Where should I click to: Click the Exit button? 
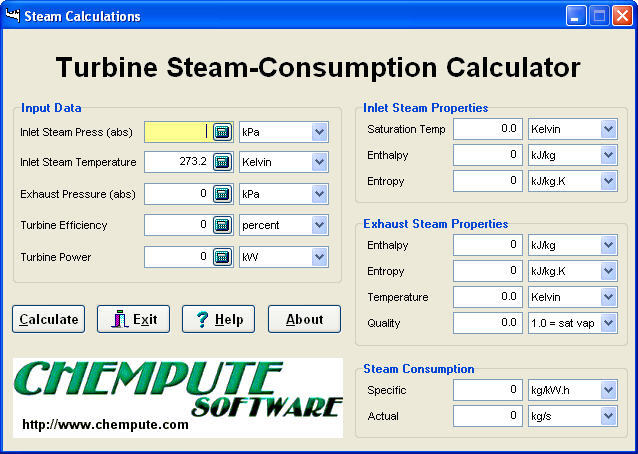[133, 319]
